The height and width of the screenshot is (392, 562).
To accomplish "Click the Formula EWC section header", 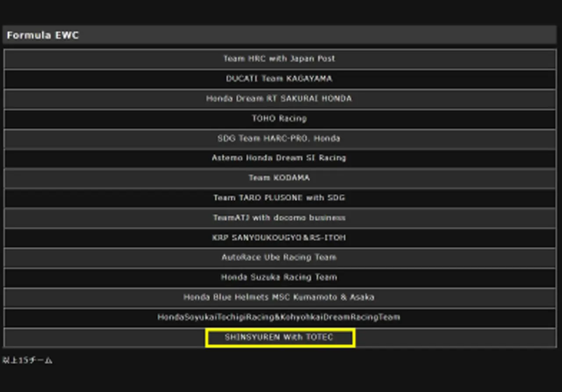I will [280, 35].
